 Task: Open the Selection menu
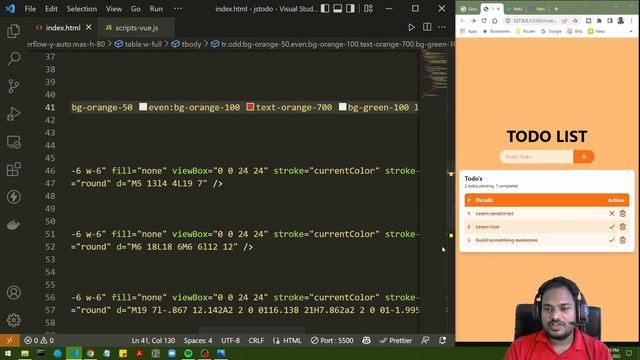click(82, 9)
